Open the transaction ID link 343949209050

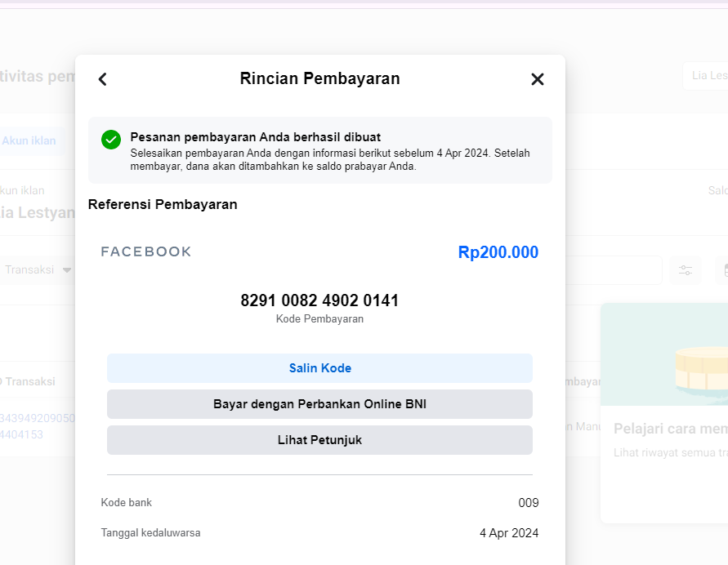click(38, 418)
